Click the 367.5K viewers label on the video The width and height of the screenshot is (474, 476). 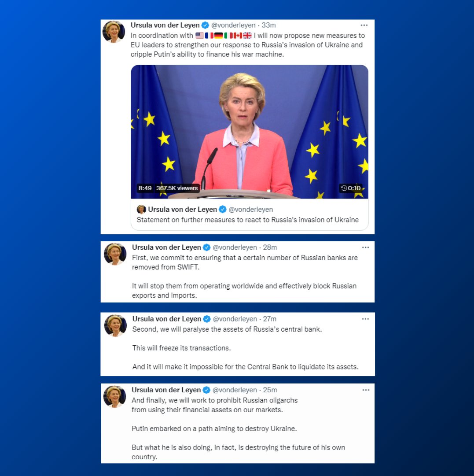point(177,188)
